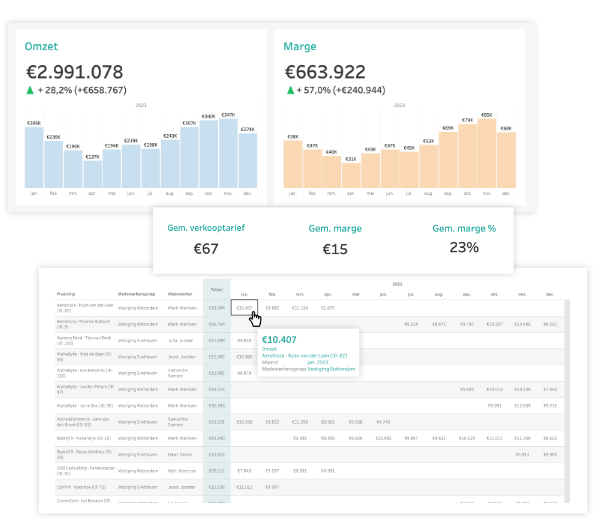
Task: Click the growth figure + 57,0% (+€240.944)
Action: (341, 90)
